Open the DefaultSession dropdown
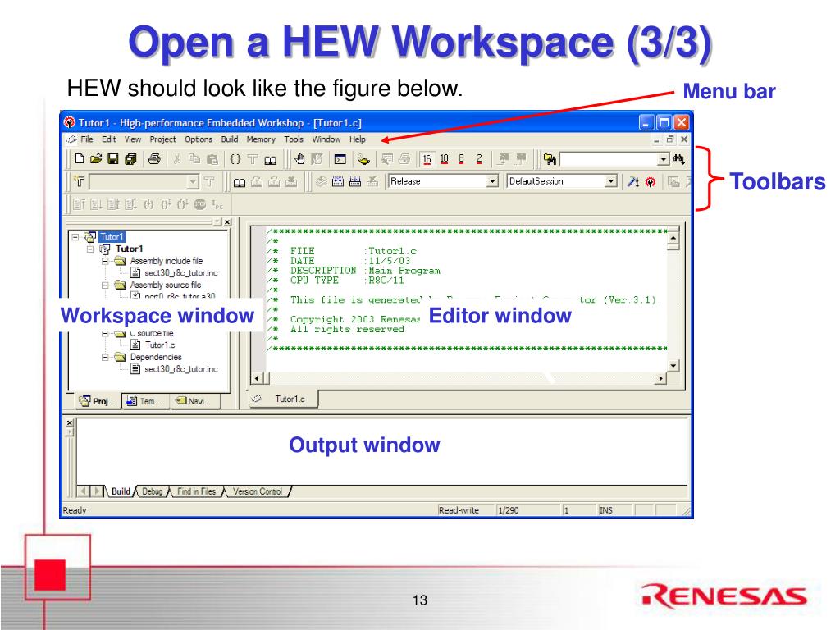 click(x=610, y=181)
